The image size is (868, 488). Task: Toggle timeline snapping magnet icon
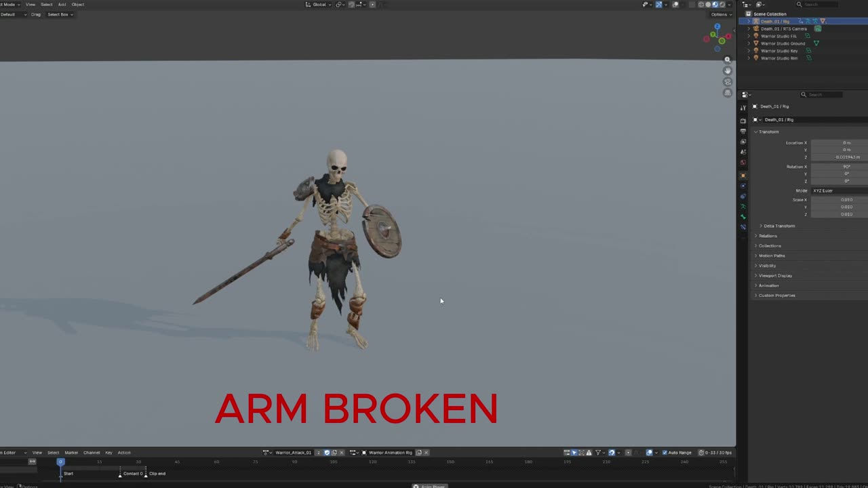611,453
